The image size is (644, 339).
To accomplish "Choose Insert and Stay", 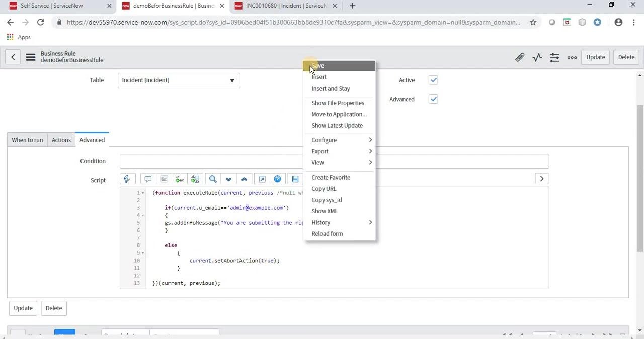I will tap(340, 88).
